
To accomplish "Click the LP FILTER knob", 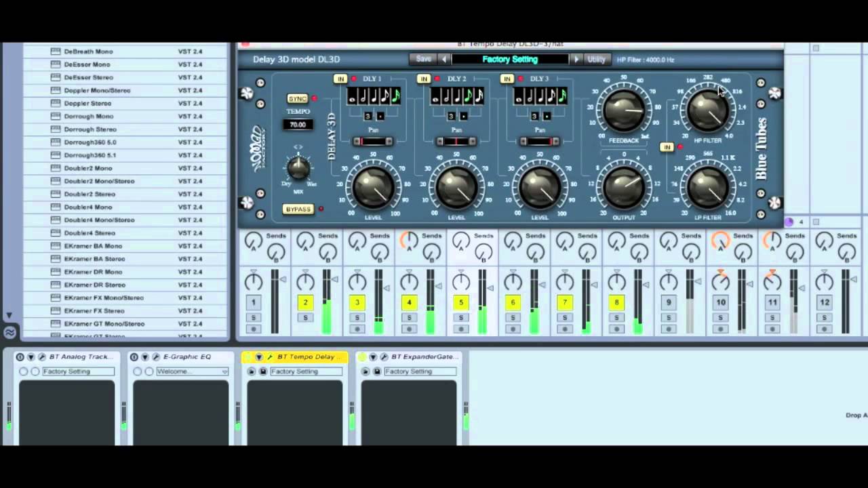I will tap(707, 187).
